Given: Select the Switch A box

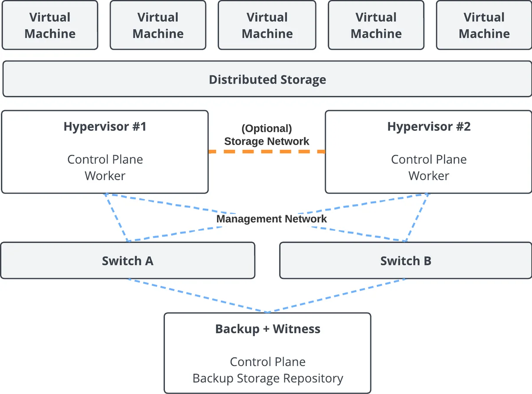Looking at the screenshot, I should tap(128, 260).
